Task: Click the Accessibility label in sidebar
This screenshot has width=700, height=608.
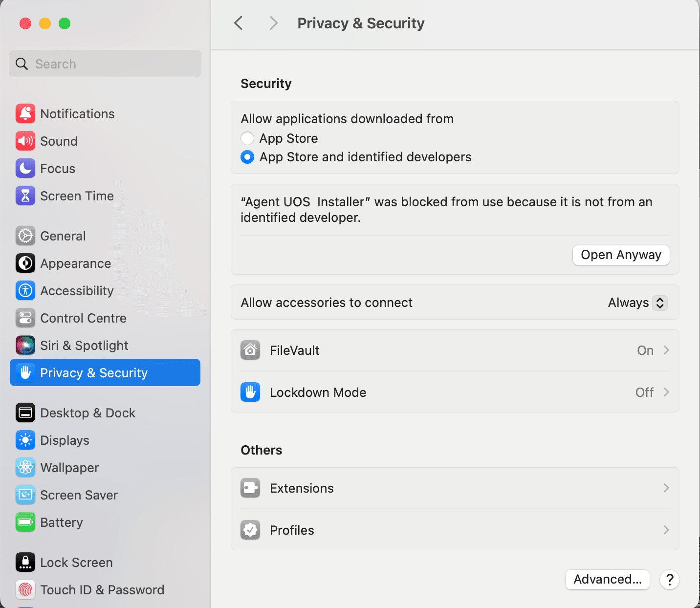Action: pos(77,291)
